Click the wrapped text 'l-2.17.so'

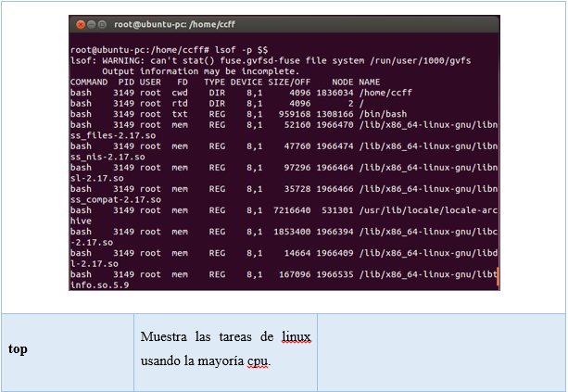(95, 264)
